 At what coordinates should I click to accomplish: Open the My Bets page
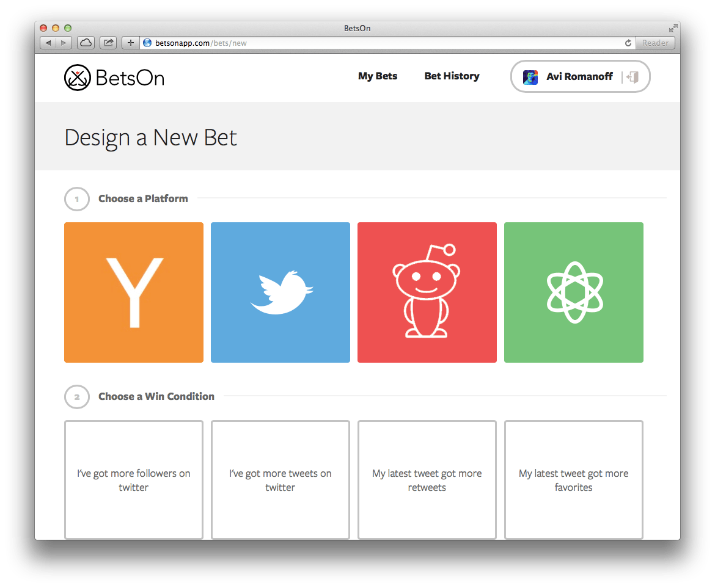[x=378, y=76]
